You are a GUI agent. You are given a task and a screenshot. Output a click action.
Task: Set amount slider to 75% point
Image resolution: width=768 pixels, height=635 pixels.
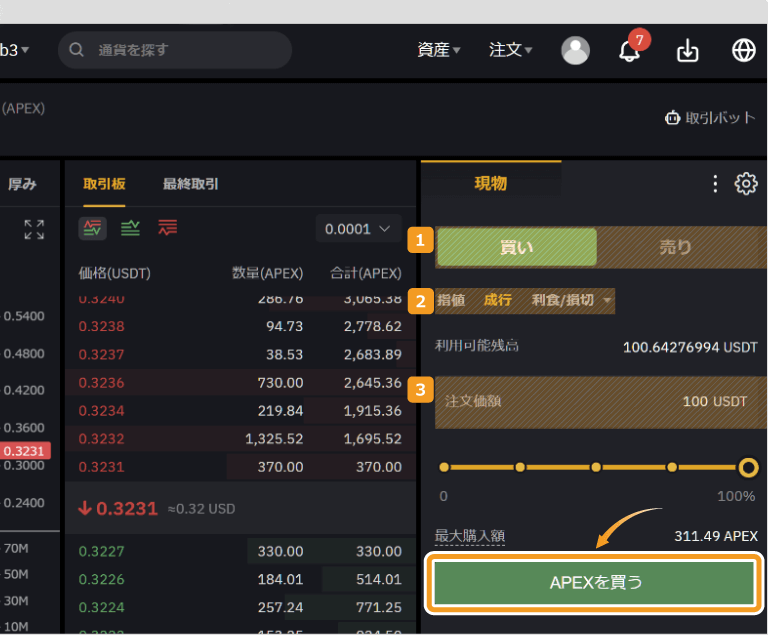click(x=672, y=467)
